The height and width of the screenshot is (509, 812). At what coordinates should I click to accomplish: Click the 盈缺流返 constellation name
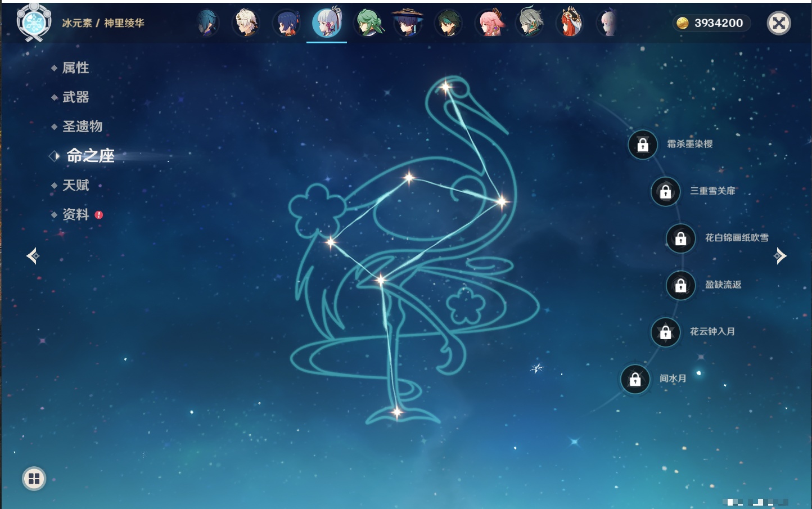[x=723, y=285]
